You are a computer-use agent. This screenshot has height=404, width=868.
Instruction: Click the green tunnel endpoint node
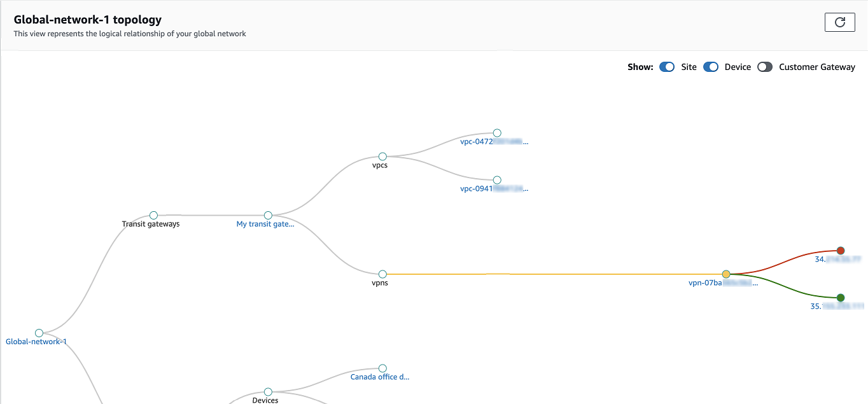(841, 298)
